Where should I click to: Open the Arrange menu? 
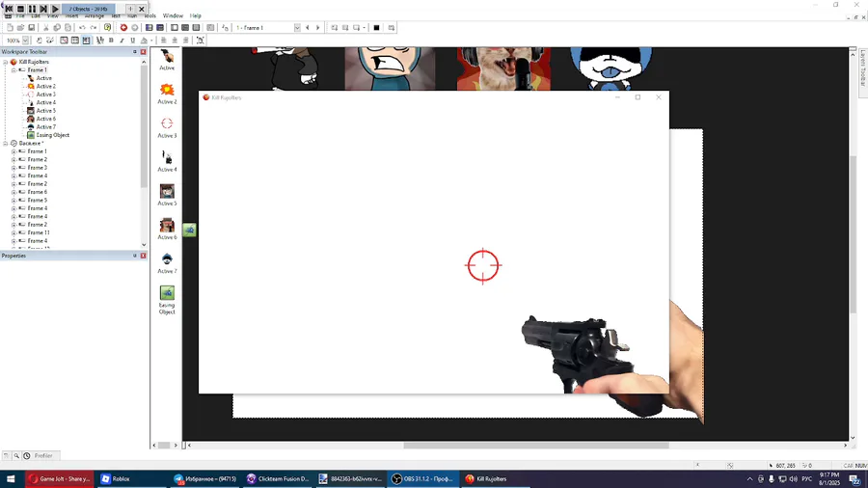(x=95, y=16)
